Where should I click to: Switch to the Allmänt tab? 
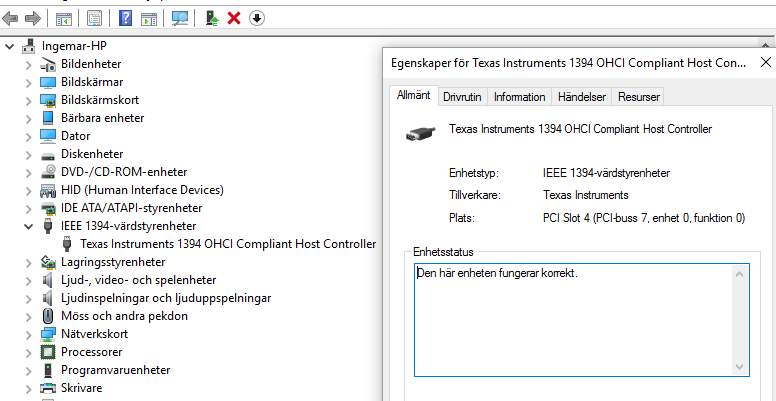[414, 96]
